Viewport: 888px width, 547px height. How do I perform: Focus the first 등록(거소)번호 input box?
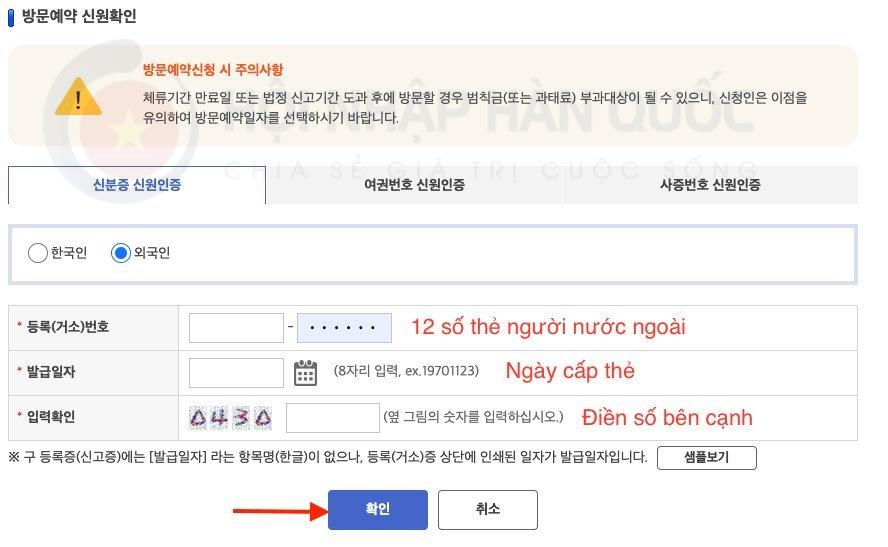coord(236,328)
